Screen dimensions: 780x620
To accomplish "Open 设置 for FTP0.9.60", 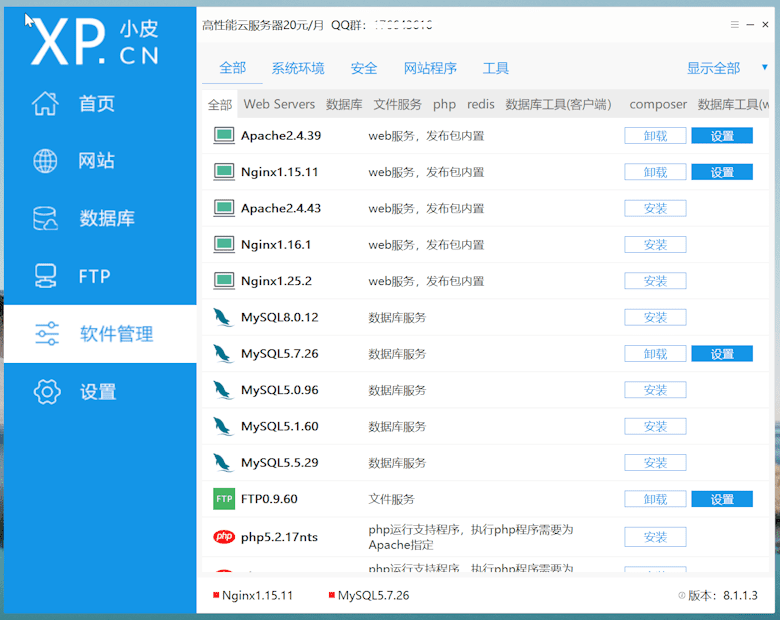I will (x=722, y=499).
